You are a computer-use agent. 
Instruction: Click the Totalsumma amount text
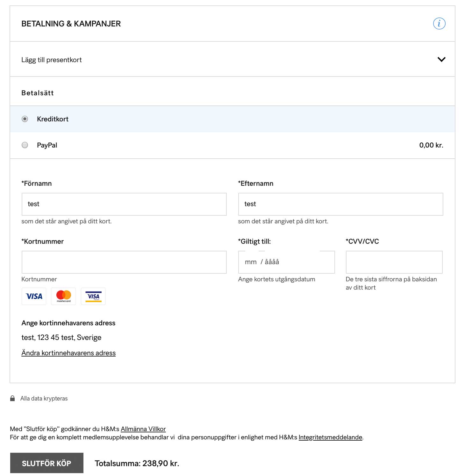137,463
